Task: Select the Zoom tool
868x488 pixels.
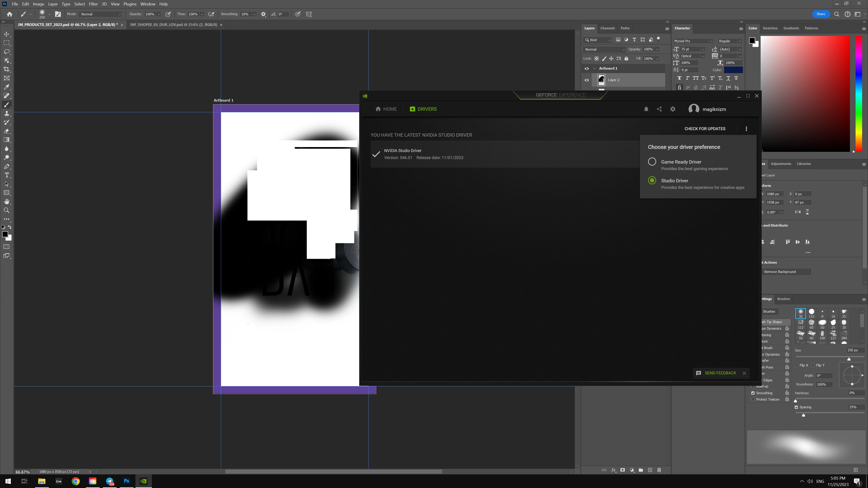Action: [6, 210]
